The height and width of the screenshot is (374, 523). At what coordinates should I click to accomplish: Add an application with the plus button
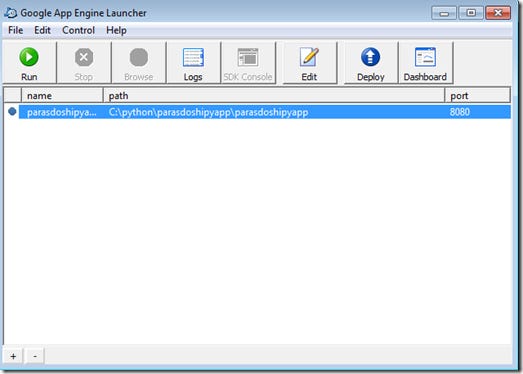[13, 356]
